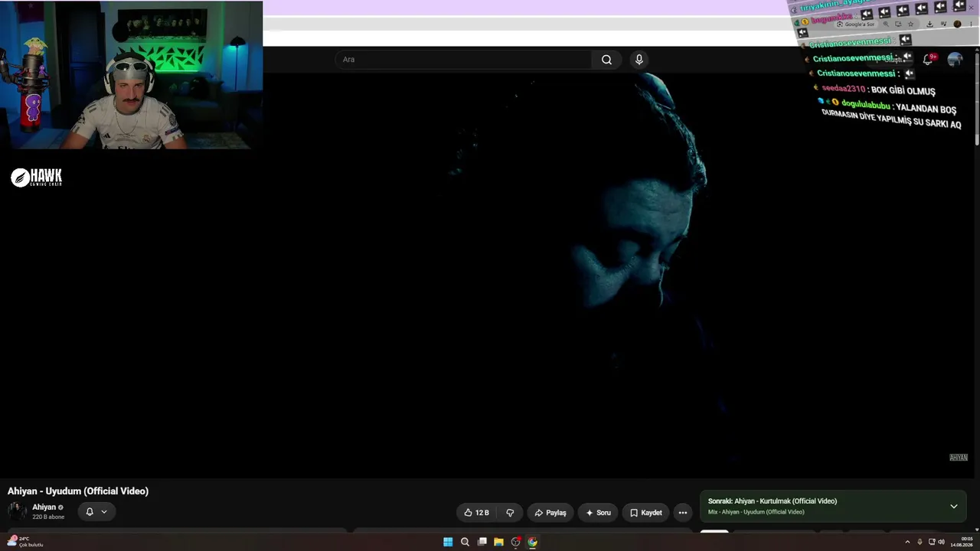
Task: Open Chrome's downloads icon
Action: pyautogui.click(x=929, y=24)
